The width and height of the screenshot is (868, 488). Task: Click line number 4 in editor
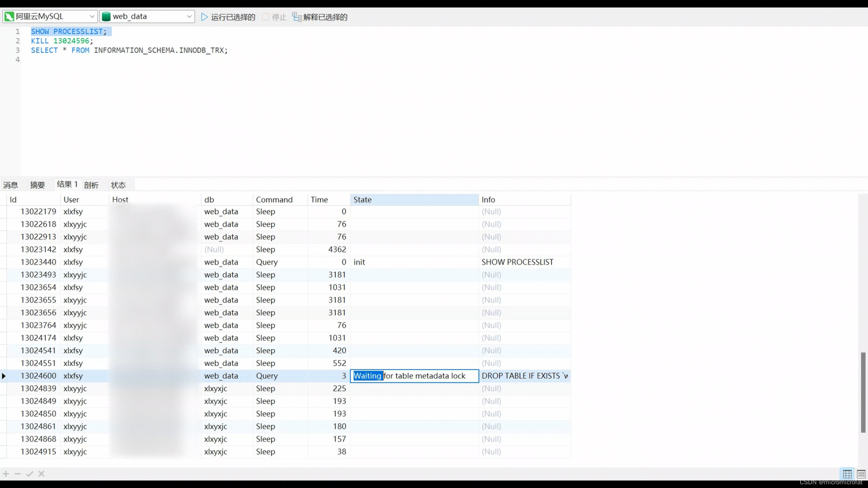point(18,60)
